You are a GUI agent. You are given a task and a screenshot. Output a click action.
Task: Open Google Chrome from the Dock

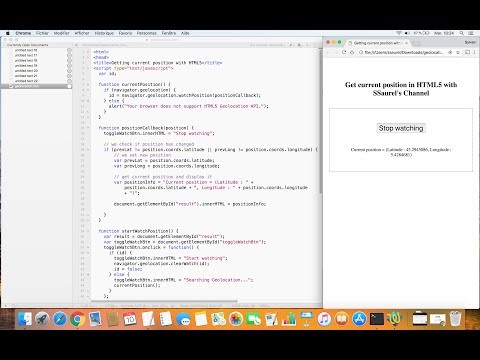[x=77, y=319]
